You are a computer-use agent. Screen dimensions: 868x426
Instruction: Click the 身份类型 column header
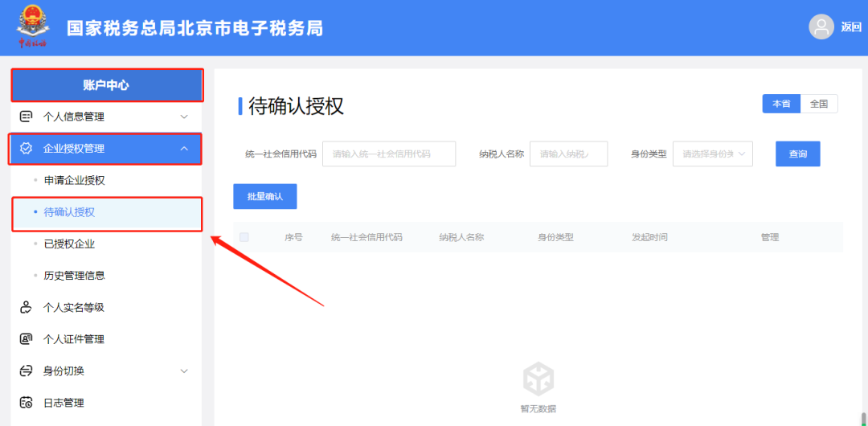(x=556, y=238)
